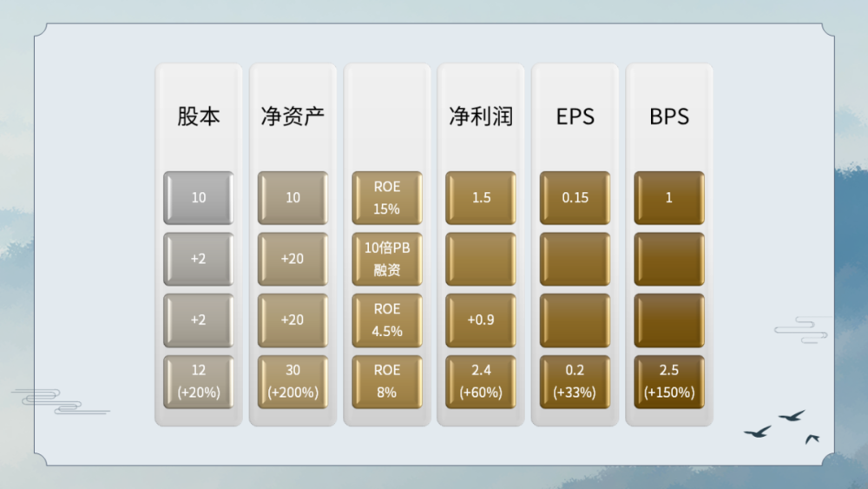Click the ROE 15% box
Image resolution: width=868 pixels, height=489 pixels.
pyautogui.click(x=387, y=198)
